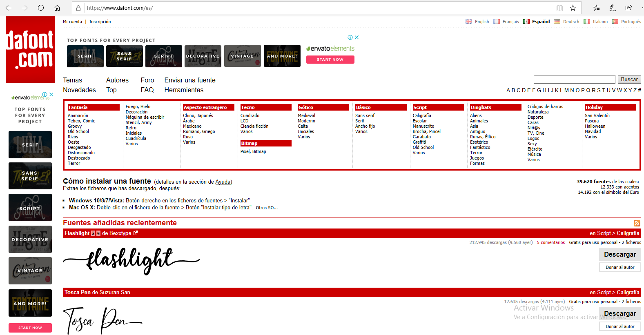Open Halloween fonts under Holiday
644x335 pixels.
595,126
